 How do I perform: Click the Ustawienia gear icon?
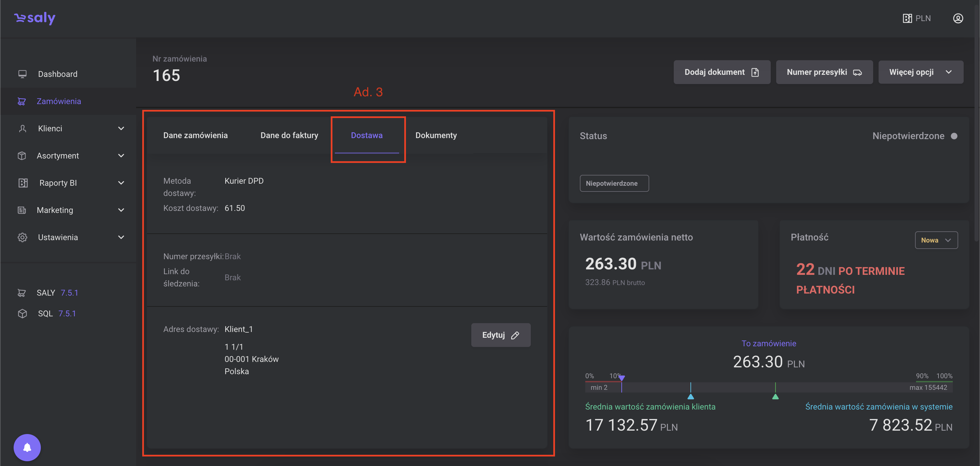(x=22, y=237)
